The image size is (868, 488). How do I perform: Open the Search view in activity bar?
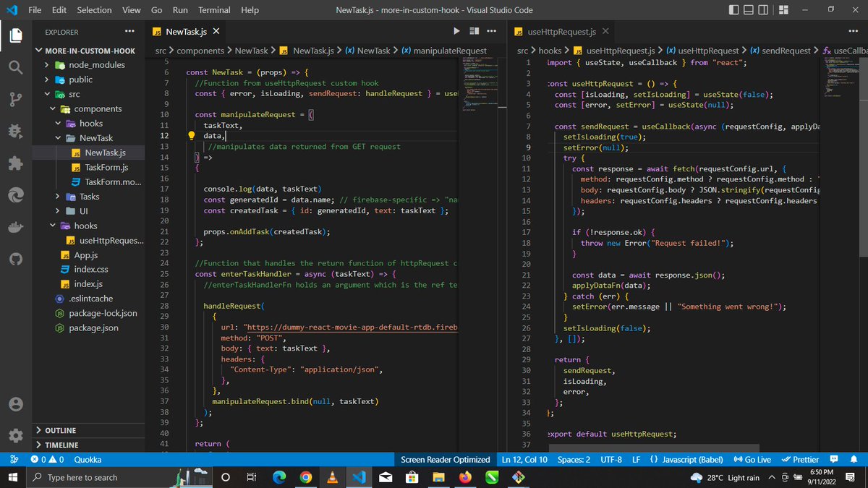[16, 67]
